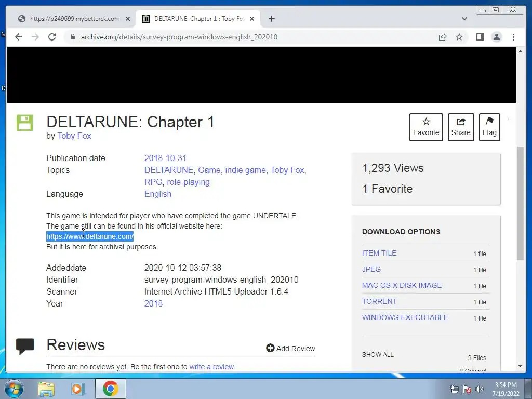Click the scrollbar up arrow

520,51
